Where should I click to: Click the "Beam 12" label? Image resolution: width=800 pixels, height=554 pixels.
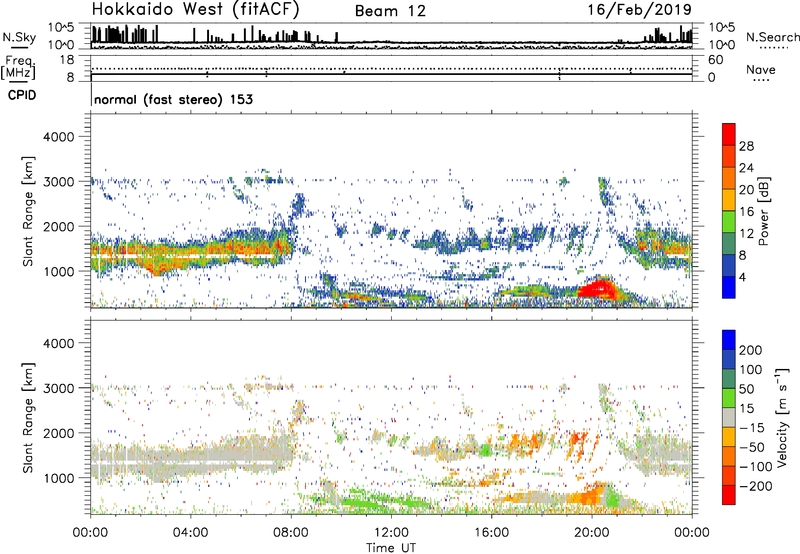tap(390, 11)
